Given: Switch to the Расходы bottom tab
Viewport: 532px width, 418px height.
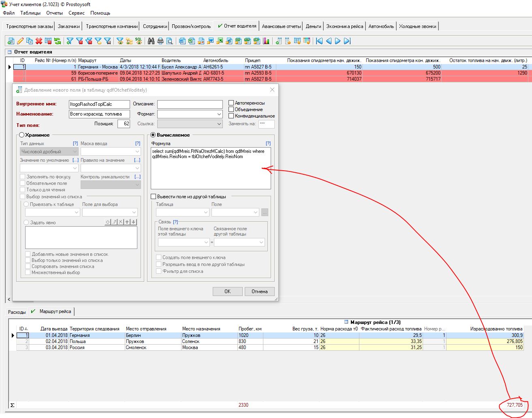Looking at the screenshot, I should click(x=17, y=312).
